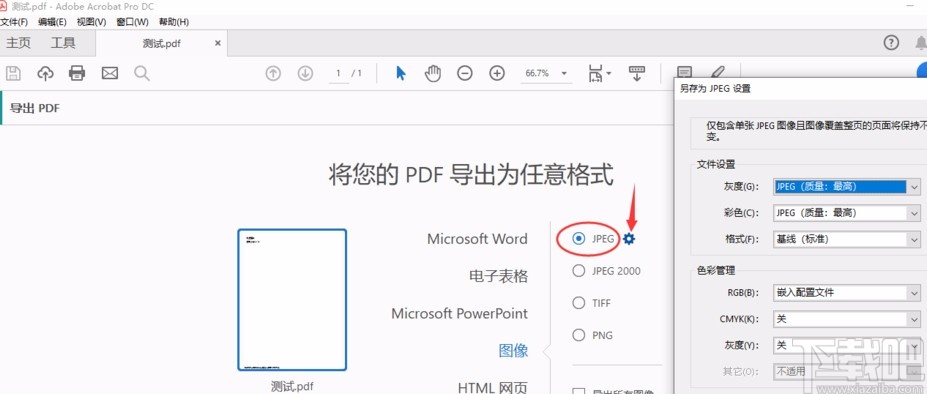
Task: Switch to the 主页 tab
Action: [x=18, y=43]
